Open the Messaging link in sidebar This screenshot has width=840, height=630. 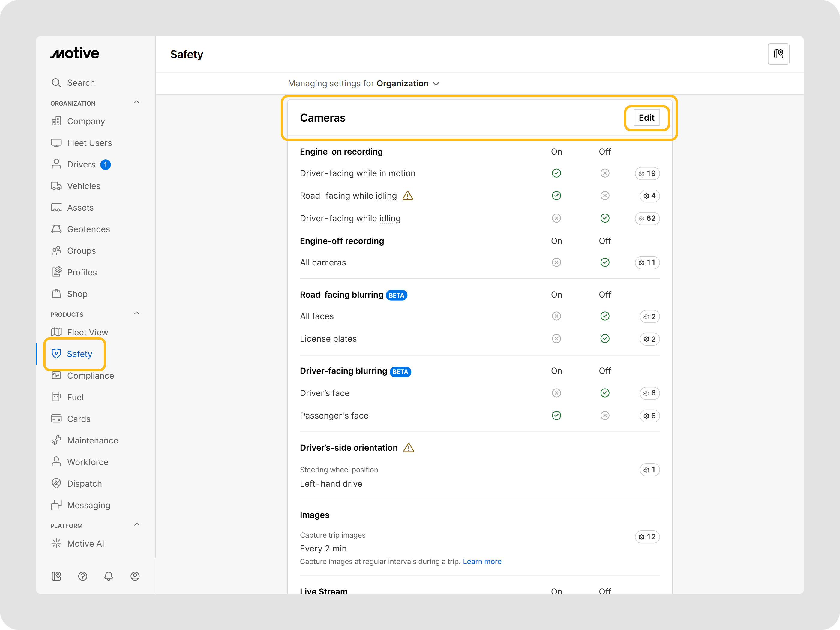(81, 505)
